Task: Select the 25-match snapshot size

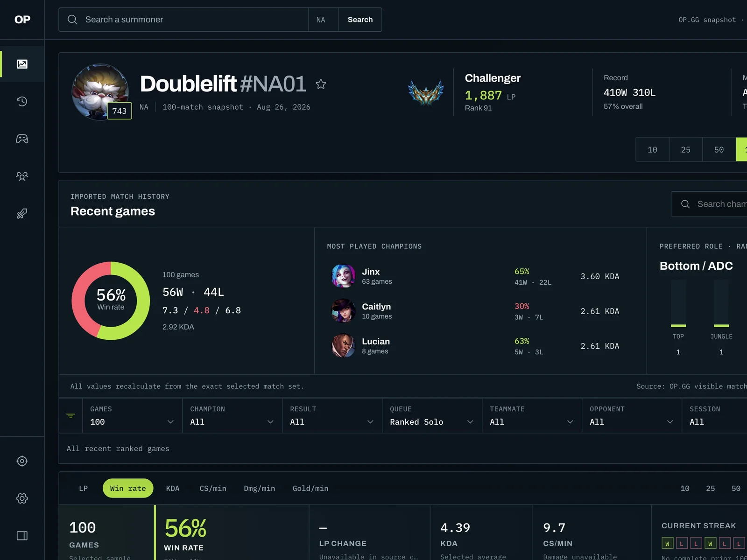Action: pyautogui.click(x=685, y=150)
